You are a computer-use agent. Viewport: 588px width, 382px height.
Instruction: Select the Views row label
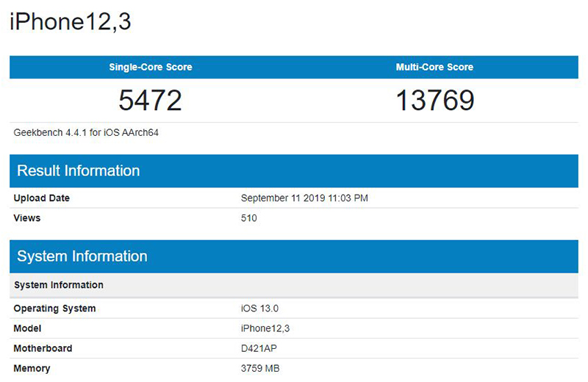click(27, 218)
